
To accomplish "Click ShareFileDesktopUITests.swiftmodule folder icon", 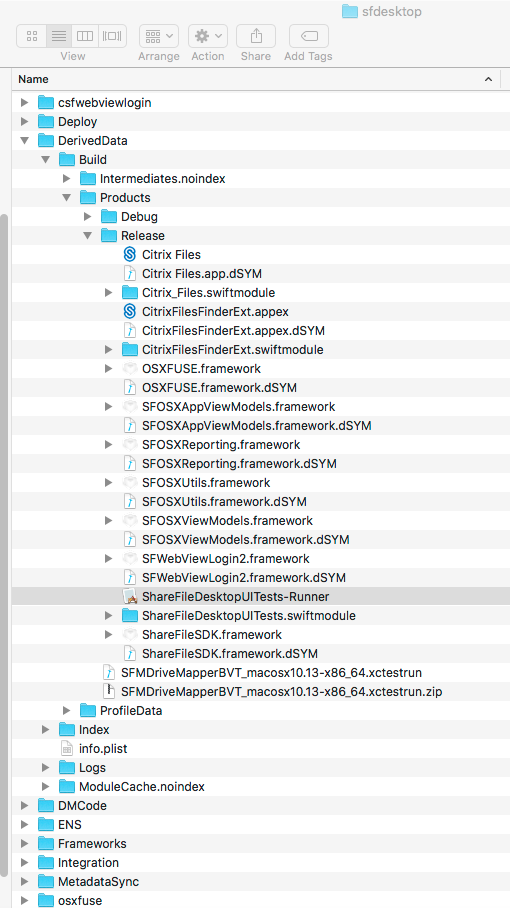I will [130, 616].
